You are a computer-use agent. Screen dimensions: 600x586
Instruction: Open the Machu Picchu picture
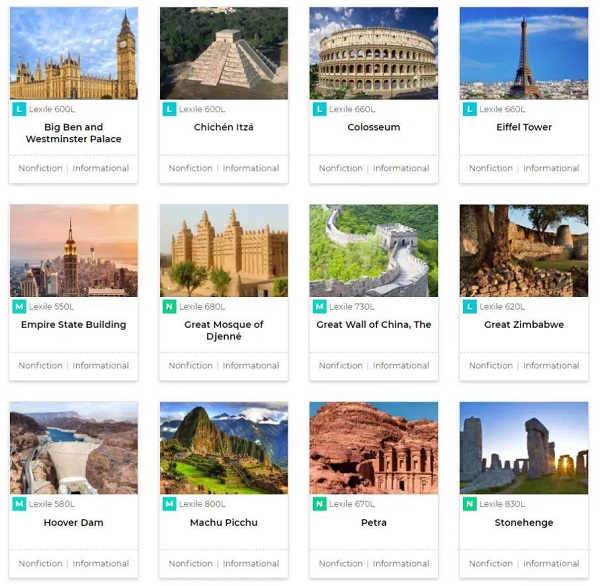click(x=224, y=448)
